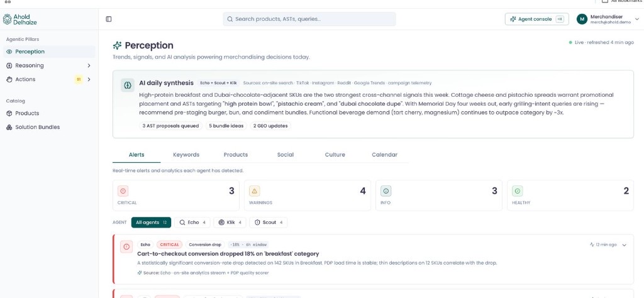Click the Echo + Scout + Klik tag
This screenshot has height=298, width=644.
218,83
